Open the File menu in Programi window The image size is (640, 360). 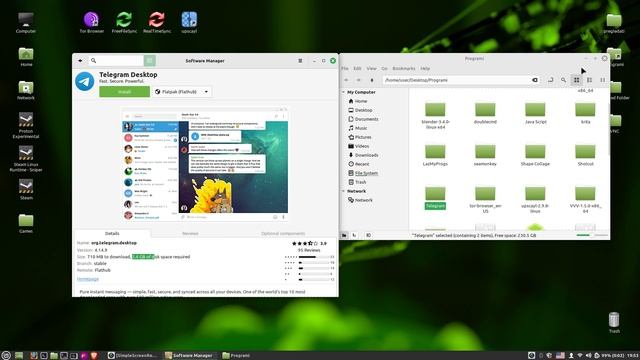[345, 69]
